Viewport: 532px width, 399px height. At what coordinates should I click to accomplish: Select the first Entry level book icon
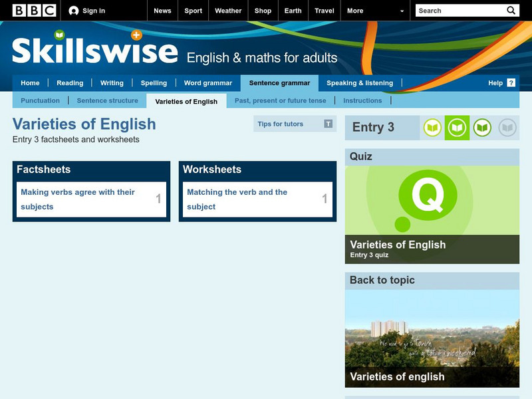coord(432,128)
